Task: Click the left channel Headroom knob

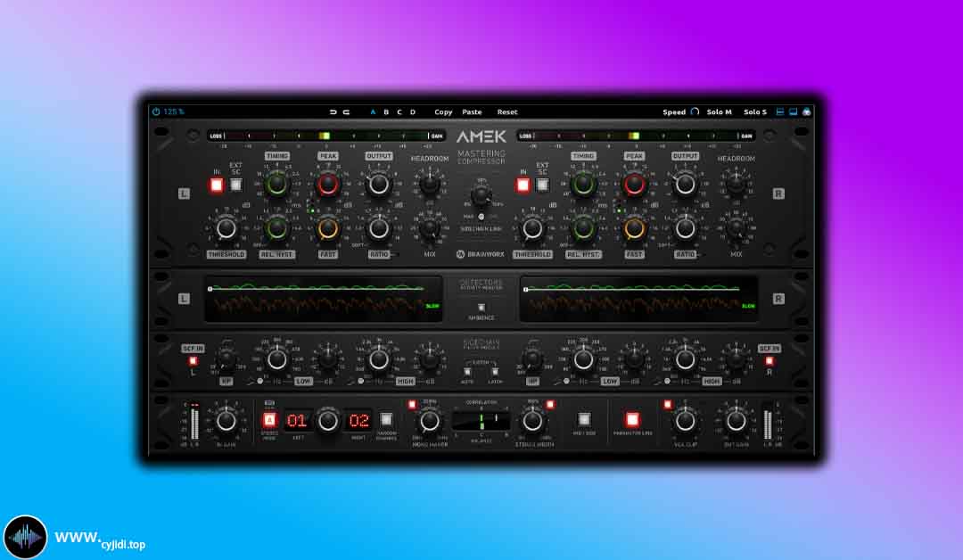Action: [429, 183]
